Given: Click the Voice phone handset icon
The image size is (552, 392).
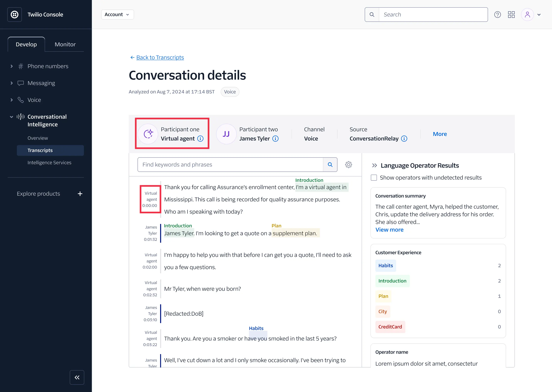Looking at the screenshot, I should coord(20,100).
